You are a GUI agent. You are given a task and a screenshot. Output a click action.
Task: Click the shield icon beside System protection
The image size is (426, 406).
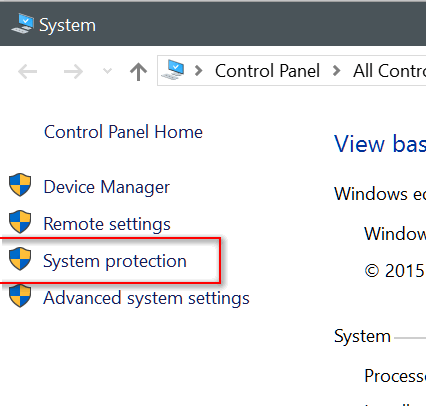click(x=20, y=259)
